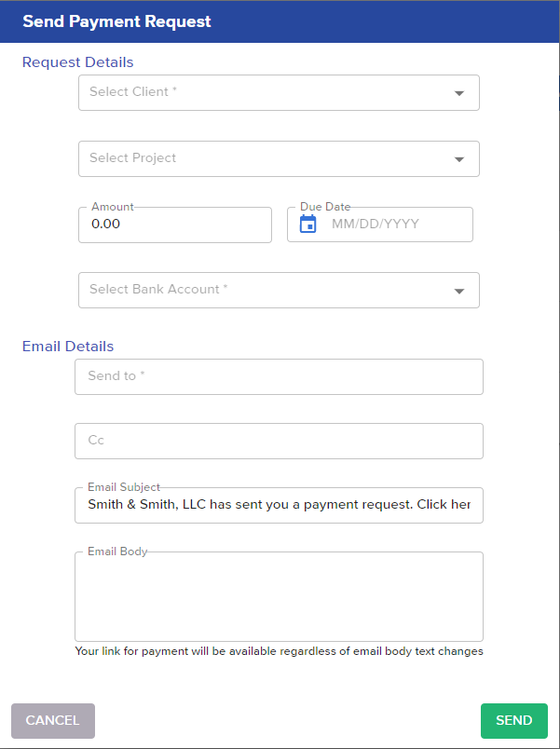
Task: Click the Select Bank Account placeholder text
Action: point(158,289)
